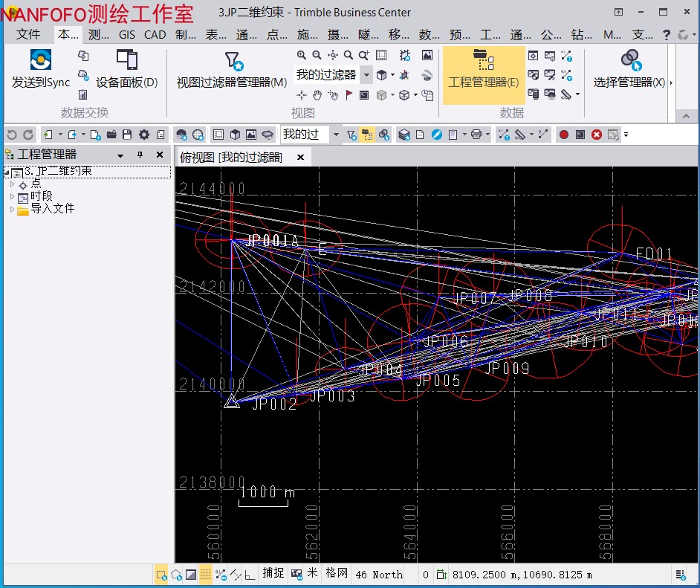The image size is (700, 588).
Task: Open the 我的过滤器 dropdown in ribbon
Action: (366, 75)
